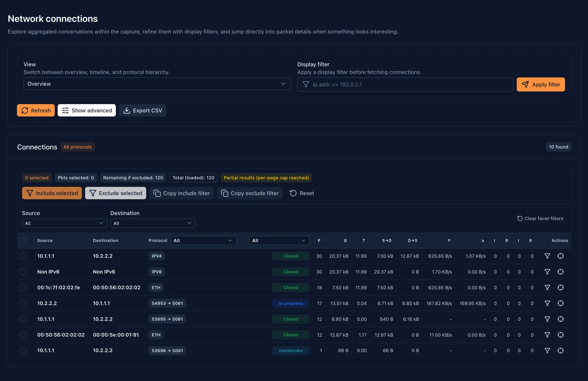Click Copy exclude filter button

pyautogui.click(x=250, y=193)
